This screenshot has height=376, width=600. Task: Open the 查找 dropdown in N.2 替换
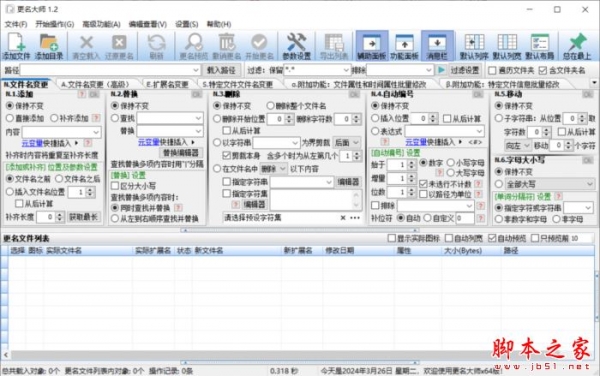point(198,118)
